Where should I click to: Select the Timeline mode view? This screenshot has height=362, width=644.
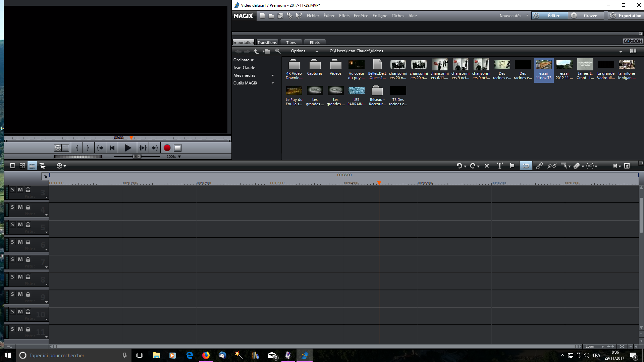pos(32,166)
